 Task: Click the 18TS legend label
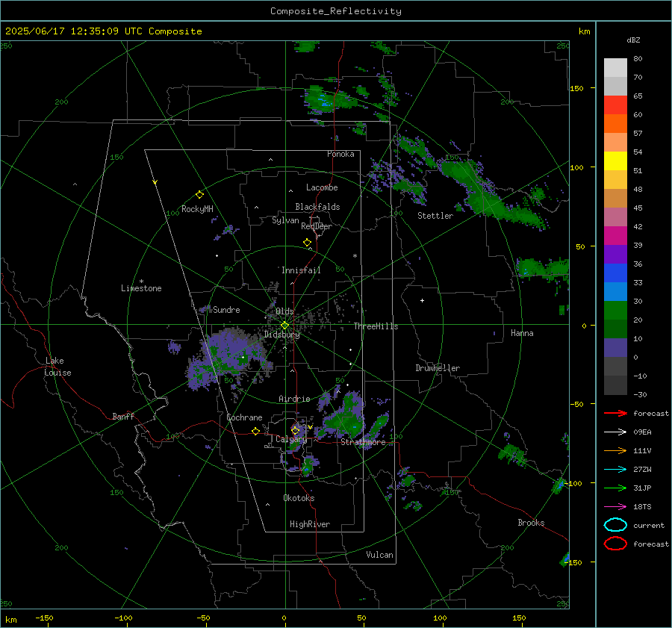tap(642, 507)
